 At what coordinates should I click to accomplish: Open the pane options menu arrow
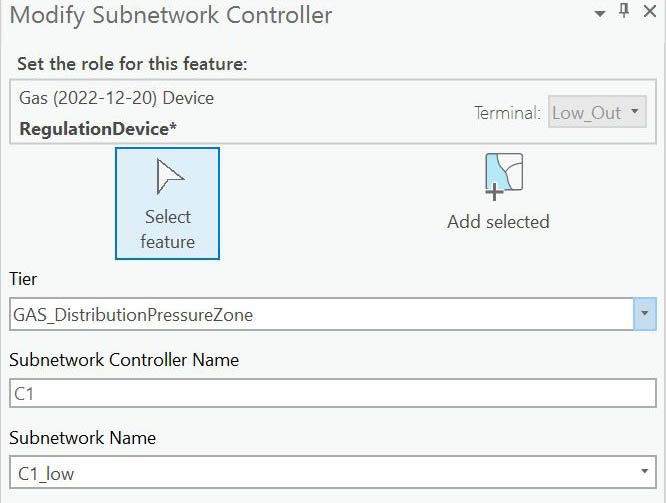coord(599,13)
